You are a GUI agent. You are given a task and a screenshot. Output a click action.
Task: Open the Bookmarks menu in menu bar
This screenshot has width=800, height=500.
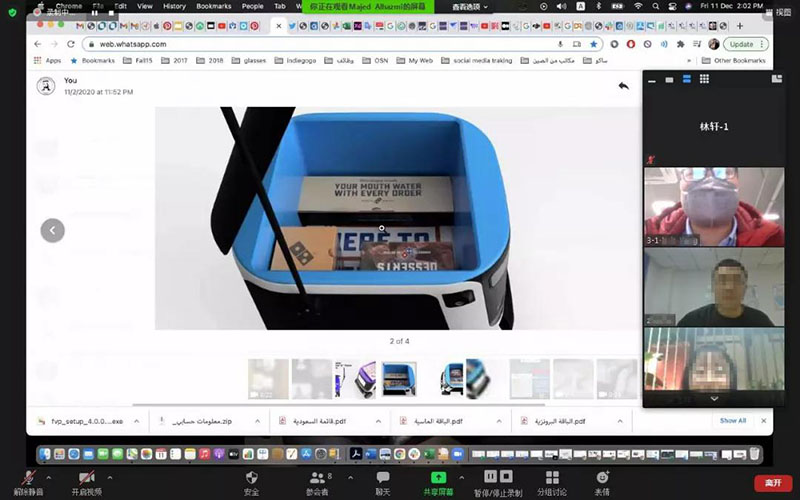pyautogui.click(x=214, y=6)
